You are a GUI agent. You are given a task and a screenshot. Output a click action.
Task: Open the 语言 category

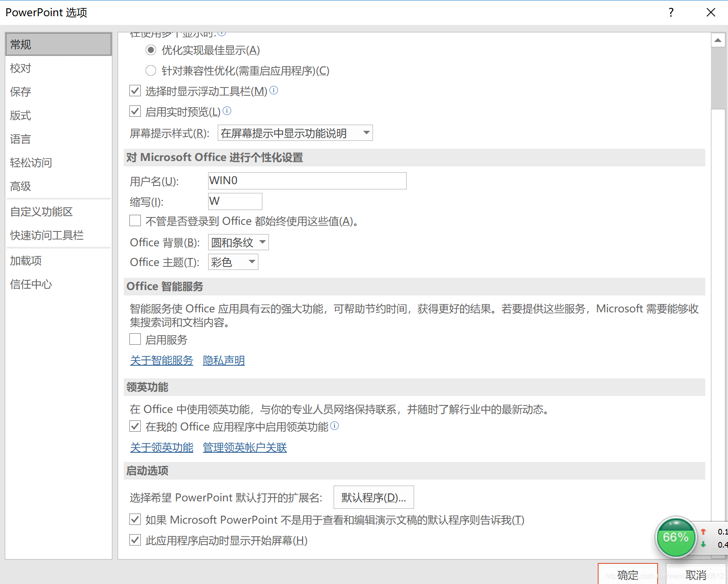click(x=59, y=139)
